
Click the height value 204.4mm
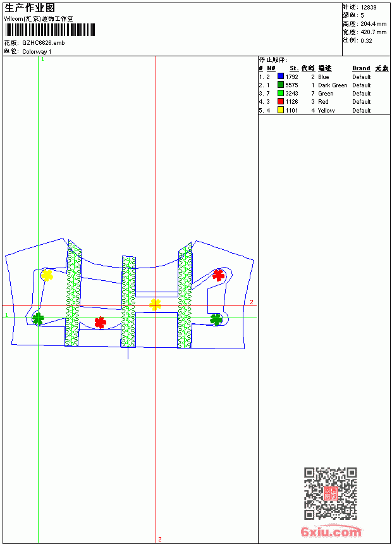[373, 24]
